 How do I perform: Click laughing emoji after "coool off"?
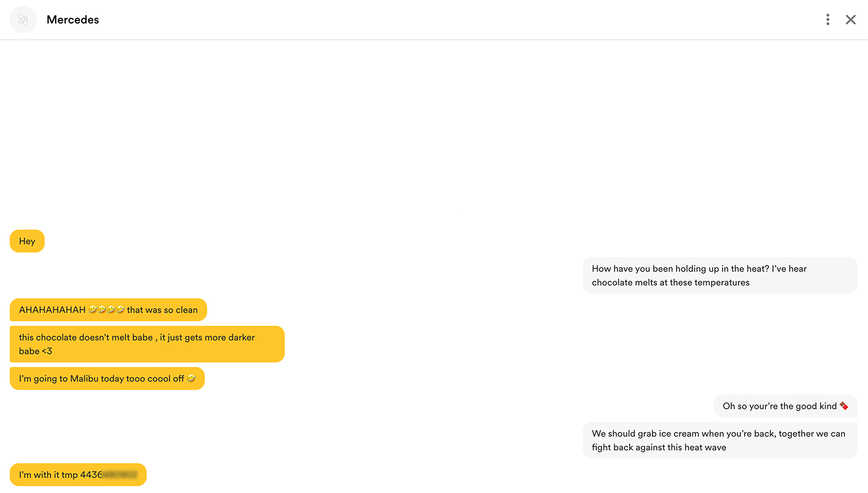pos(191,378)
